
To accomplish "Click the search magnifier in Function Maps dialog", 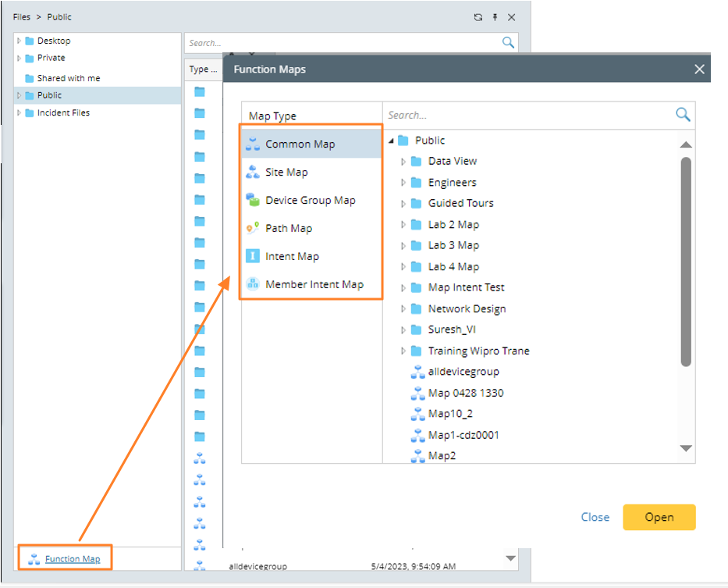I will 683,115.
